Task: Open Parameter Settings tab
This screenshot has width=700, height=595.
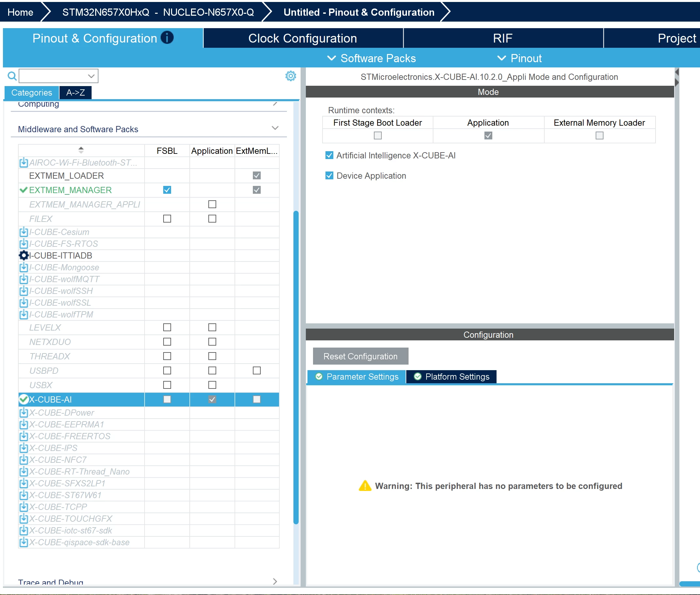Action: pos(357,377)
